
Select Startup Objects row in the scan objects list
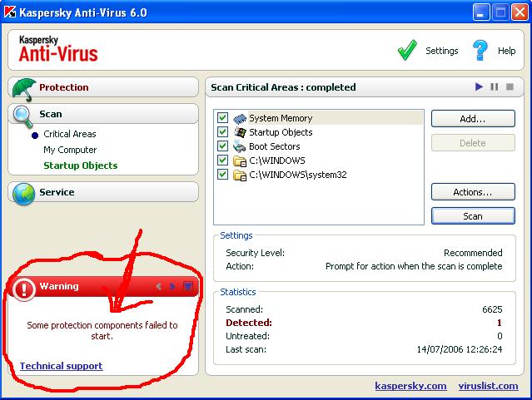(281, 132)
